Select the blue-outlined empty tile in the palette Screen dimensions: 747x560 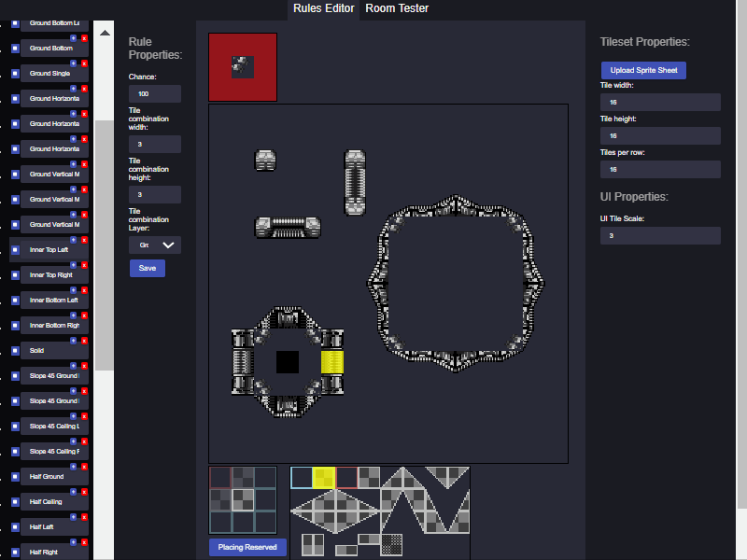[x=302, y=478]
